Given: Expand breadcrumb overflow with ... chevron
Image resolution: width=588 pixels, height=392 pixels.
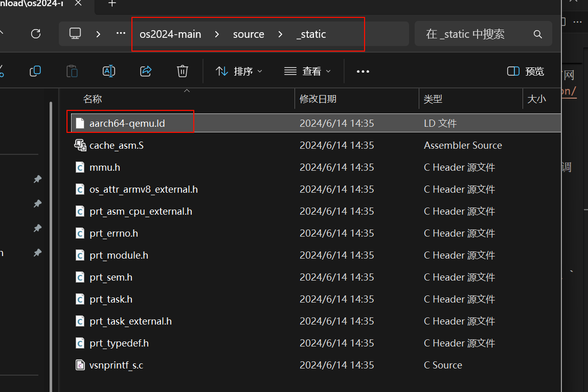Looking at the screenshot, I should tap(121, 33).
